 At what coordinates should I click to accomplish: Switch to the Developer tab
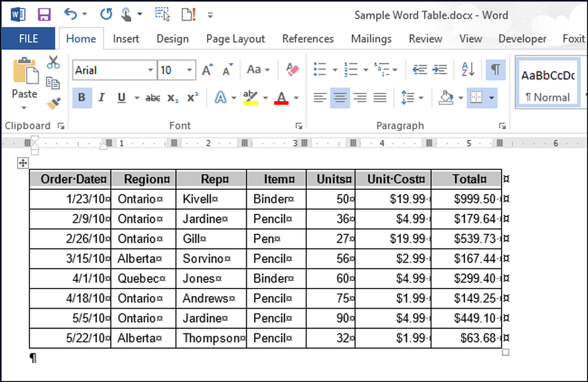pos(522,39)
